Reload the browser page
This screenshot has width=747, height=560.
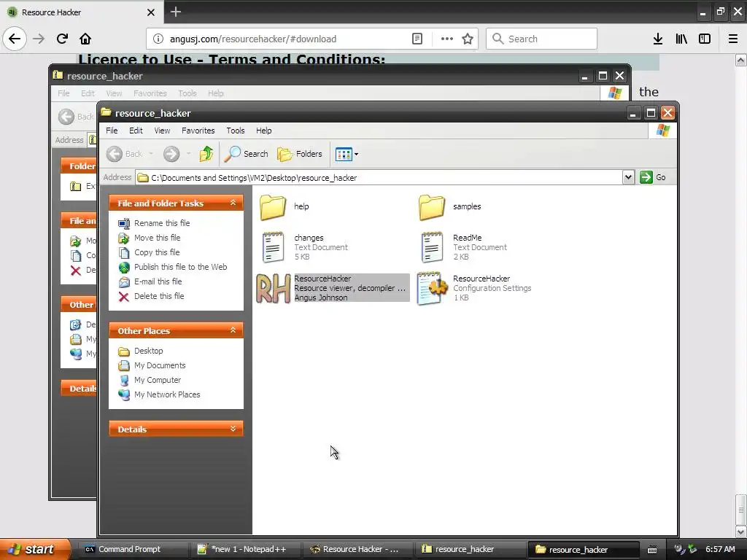click(x=62, y=39)
